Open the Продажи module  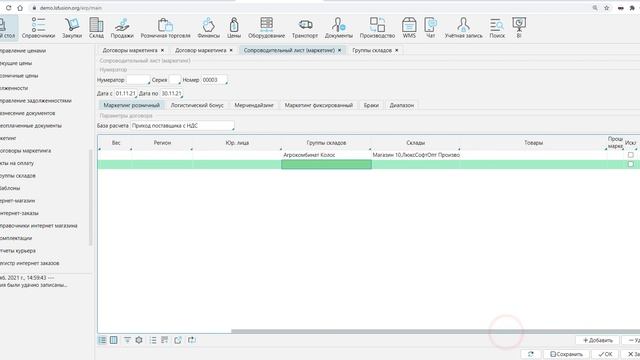122,28
